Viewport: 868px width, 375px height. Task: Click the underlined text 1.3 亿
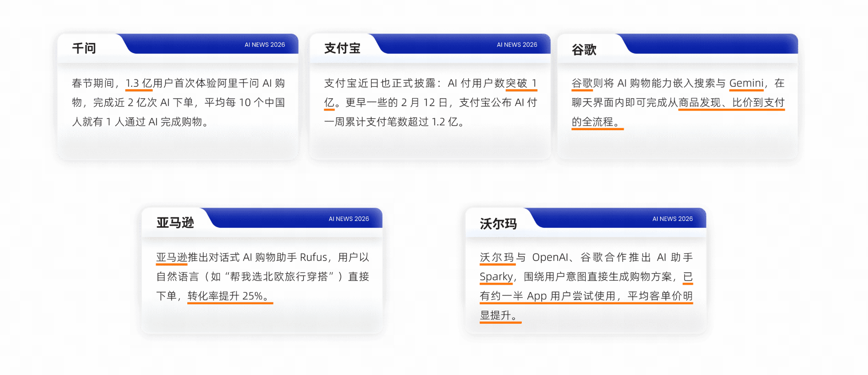[139, 83]
